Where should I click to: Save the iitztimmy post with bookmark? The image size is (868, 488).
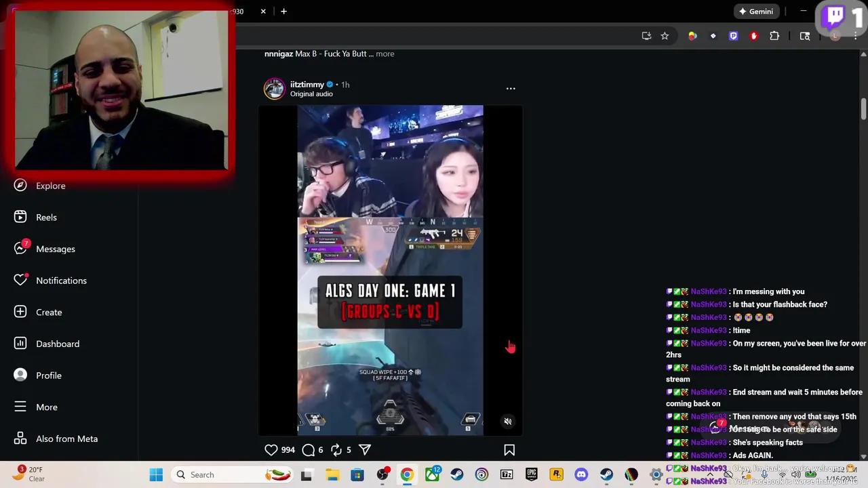pos(509,450)
